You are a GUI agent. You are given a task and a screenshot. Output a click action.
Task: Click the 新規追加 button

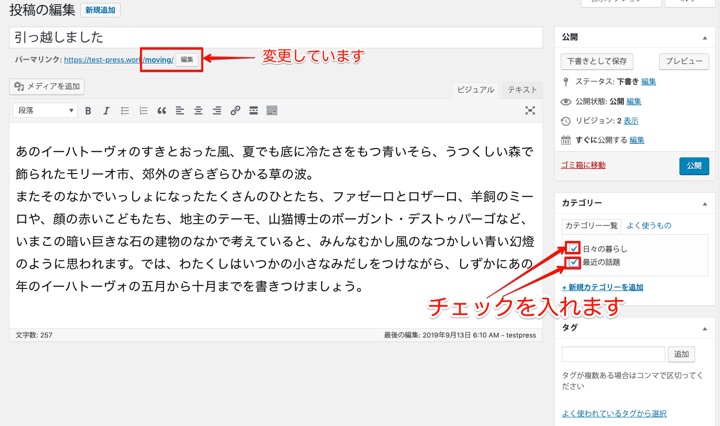[101, 10]
